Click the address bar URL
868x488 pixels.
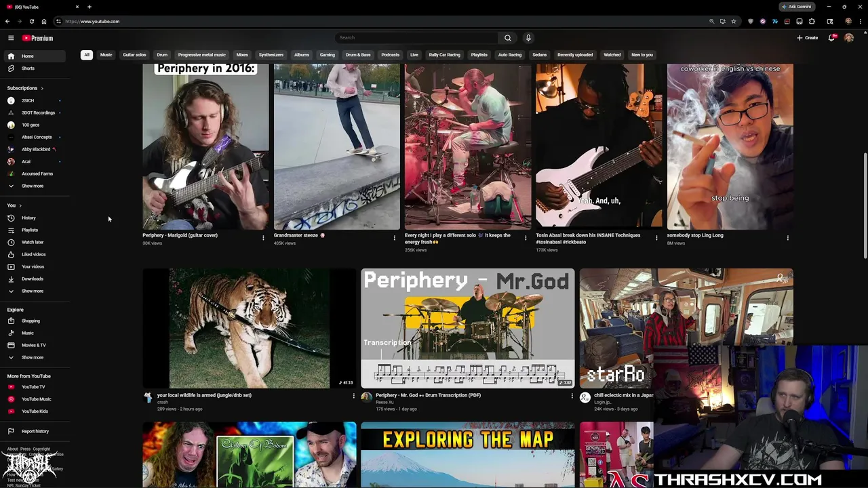coord(92,22)
